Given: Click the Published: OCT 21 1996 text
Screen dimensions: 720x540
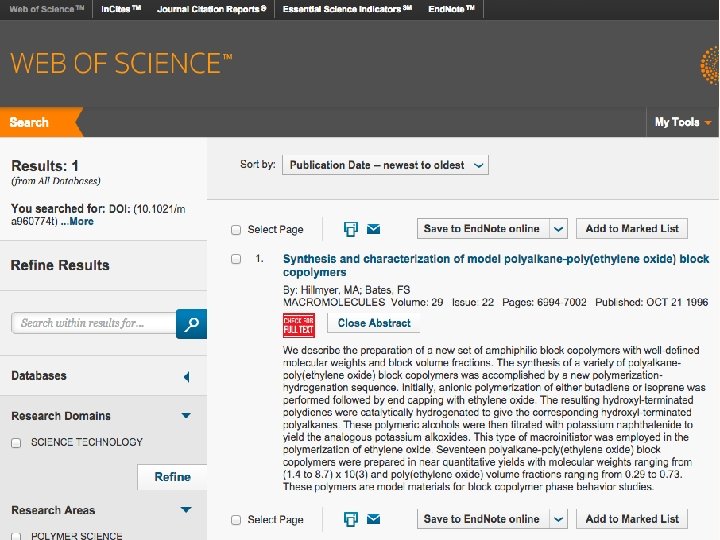Looking at the screenshot, I should click(652, 303).
